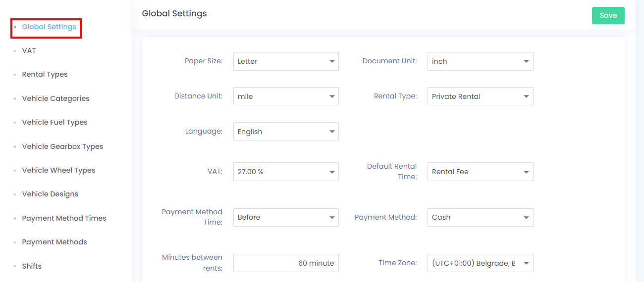Open the VAT percentage dropdown

286,172
